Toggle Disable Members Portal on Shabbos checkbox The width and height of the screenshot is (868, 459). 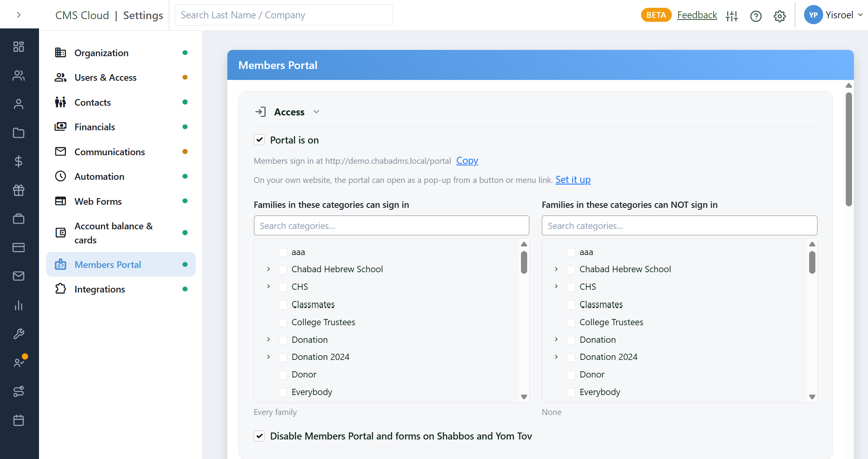point(259,436)
